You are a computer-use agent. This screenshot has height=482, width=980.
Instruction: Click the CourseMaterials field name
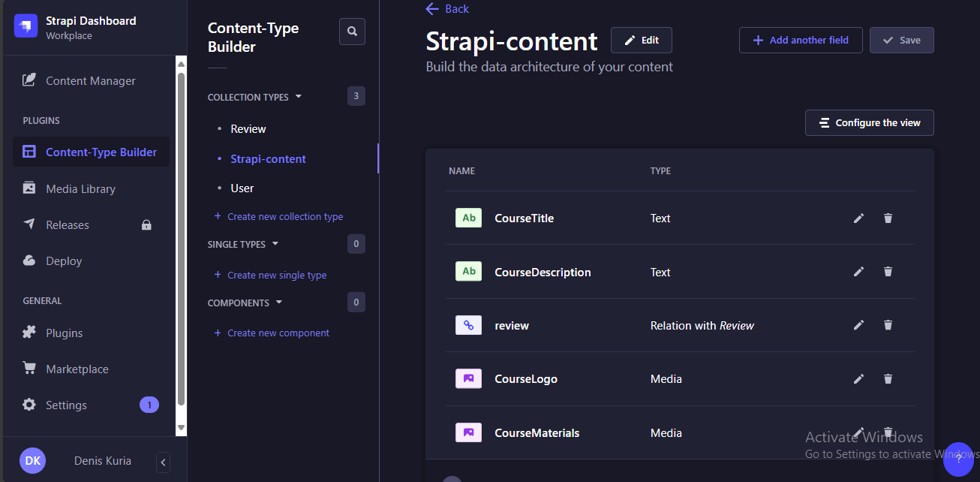[x=537, y=433]
